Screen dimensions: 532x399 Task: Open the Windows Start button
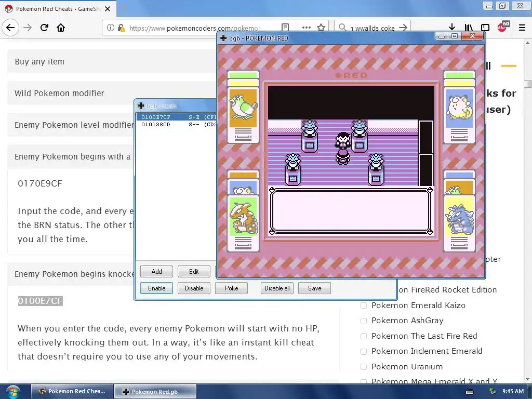(x=12, y=392)
